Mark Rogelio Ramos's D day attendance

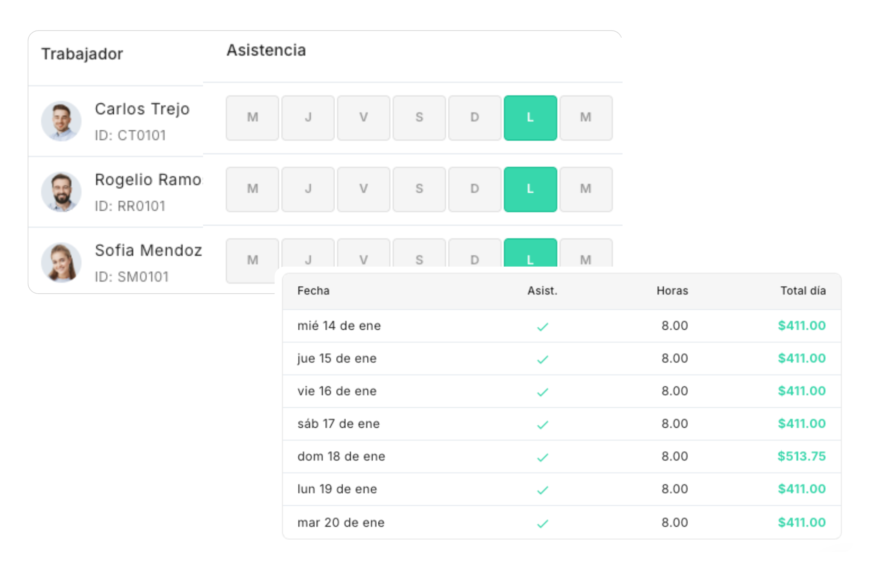point(474,189)
